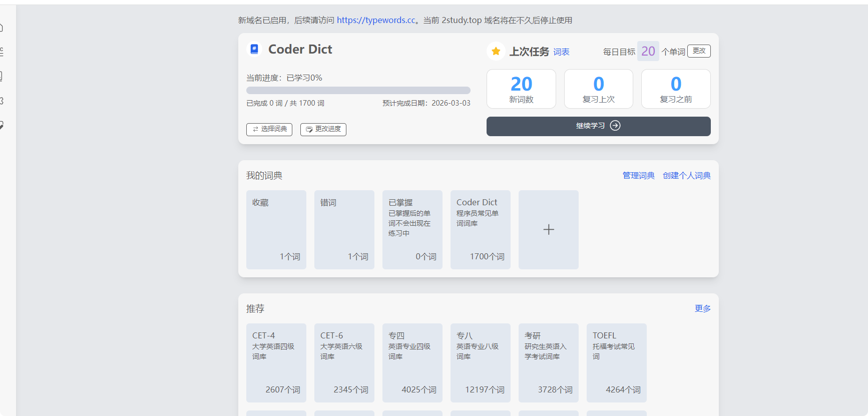868x416 pixels.
Task: Click text 已完成 0 词 / 共 1700 词
Action: (x=285, y=103)
